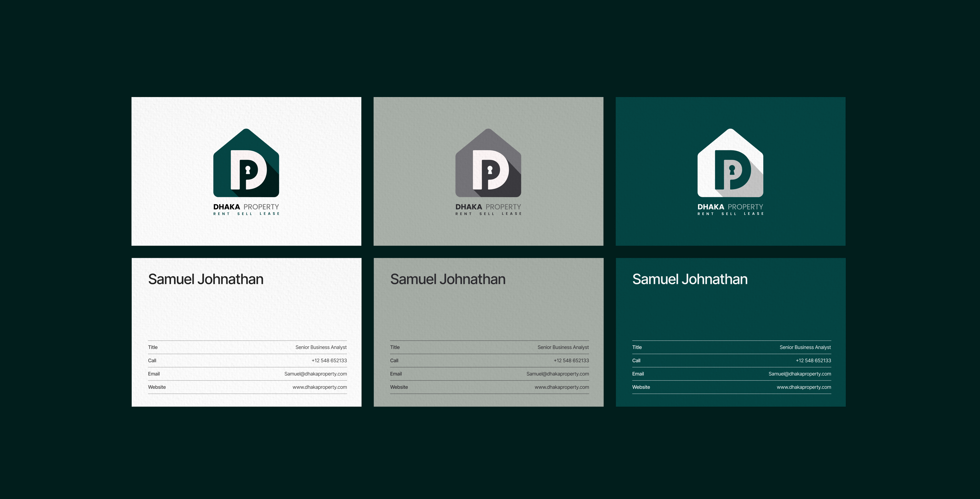Viewport: 980px width, 499px height.
Task: Click Senior Business Analyst on the teal card
Action: (x=805, y=347)
